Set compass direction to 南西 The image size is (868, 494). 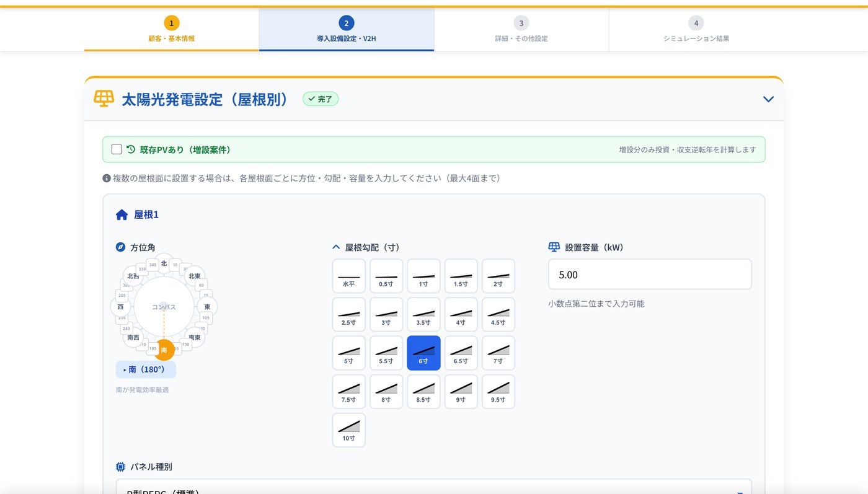(133, 338)
